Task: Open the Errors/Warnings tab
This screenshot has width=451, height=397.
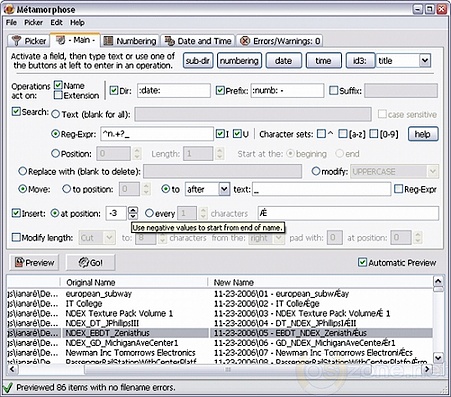Action: [x=280, y=41]
